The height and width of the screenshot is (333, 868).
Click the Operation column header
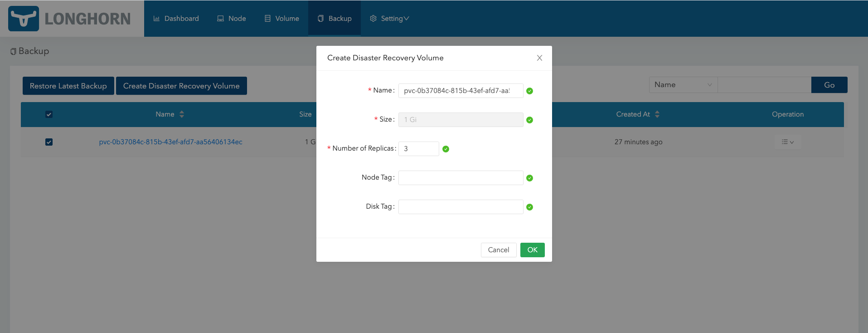788,114
